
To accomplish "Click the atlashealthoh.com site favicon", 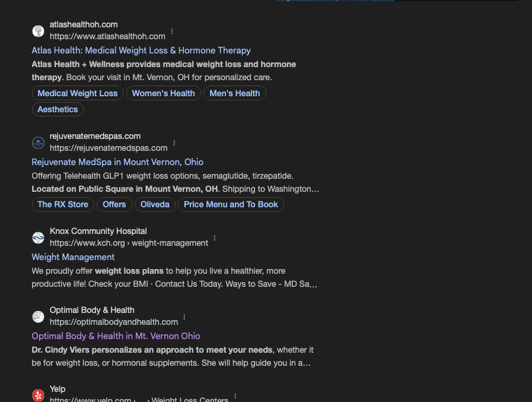I will (x=38, y=31).
